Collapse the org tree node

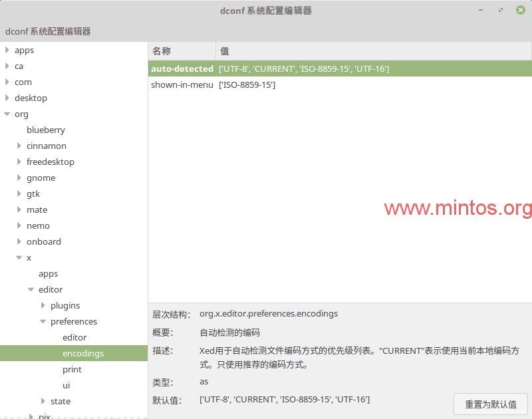tap(7, 114)
